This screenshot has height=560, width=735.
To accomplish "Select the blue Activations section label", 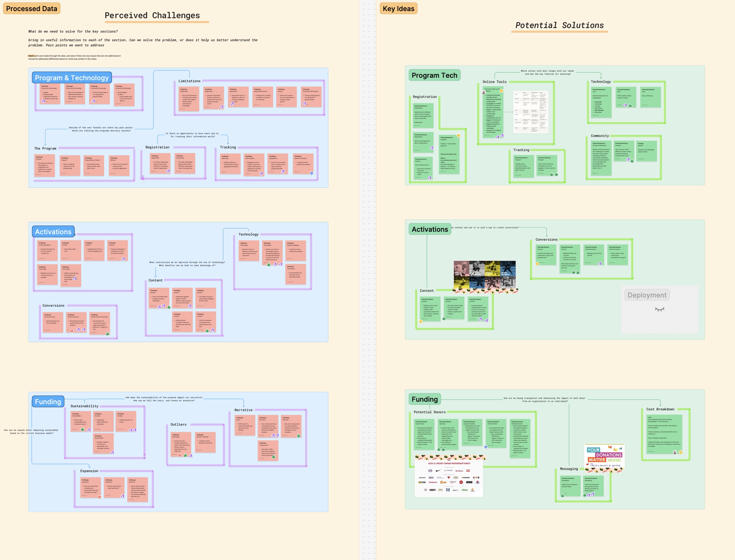I will coord(54,232).
